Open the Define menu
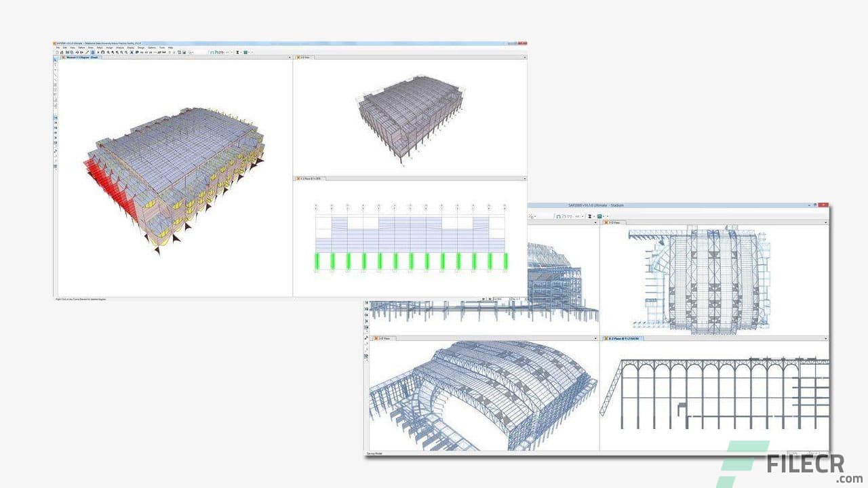 (x=81, y=47)
